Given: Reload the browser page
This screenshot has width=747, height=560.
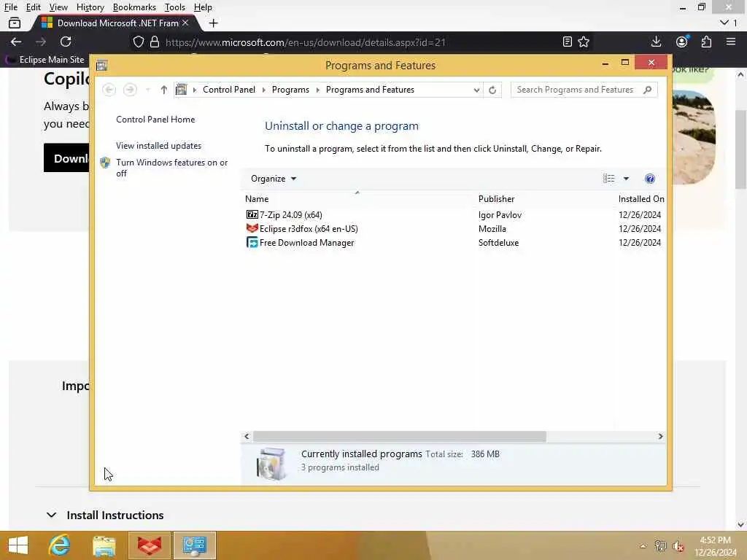Looking at the screenshot, I should pos(66,42).
